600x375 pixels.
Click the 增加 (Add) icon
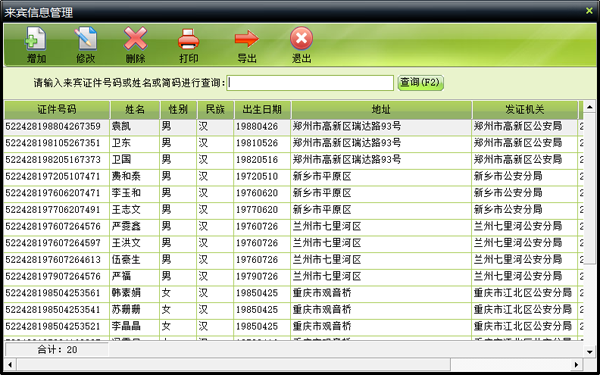36,39
